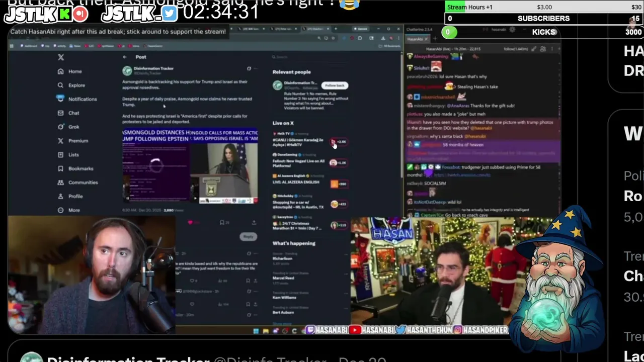Open the Kam Williams trending topic
The width and height of the screenshot is (644, 362).
284,297
